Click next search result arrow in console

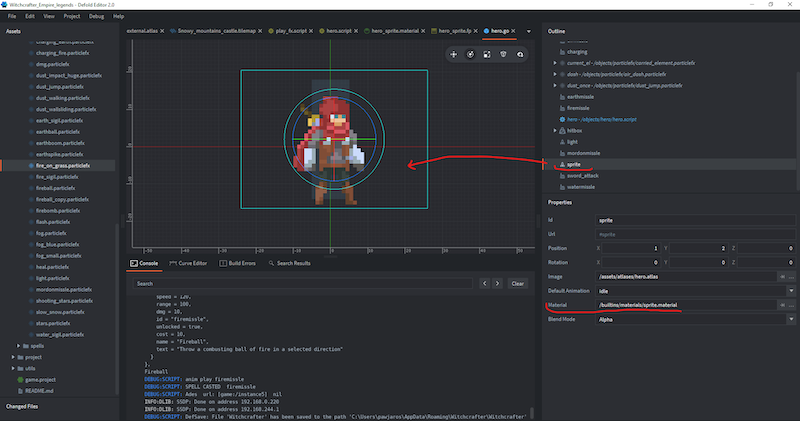pos(499,283)
